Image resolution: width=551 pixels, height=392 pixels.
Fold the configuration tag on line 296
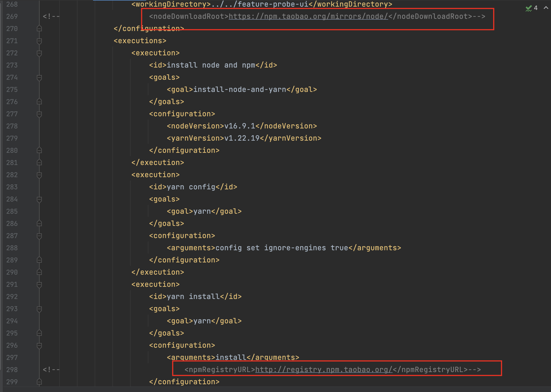[39, 345]
